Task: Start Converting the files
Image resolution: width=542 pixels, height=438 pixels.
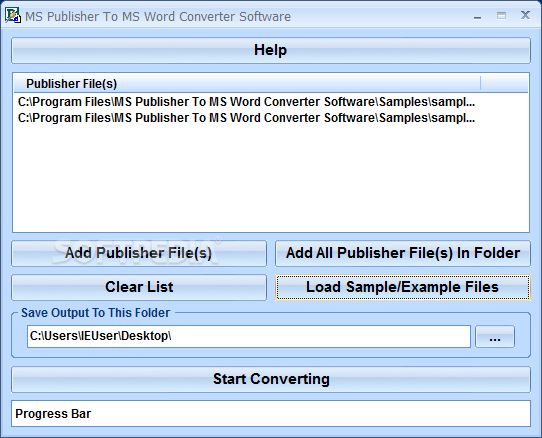Action: [x=271, y=379]
